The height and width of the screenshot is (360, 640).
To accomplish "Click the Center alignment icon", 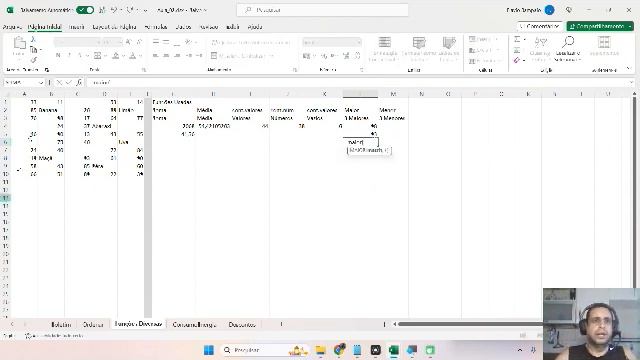I will pyautogui.click(x=166, y=56).
